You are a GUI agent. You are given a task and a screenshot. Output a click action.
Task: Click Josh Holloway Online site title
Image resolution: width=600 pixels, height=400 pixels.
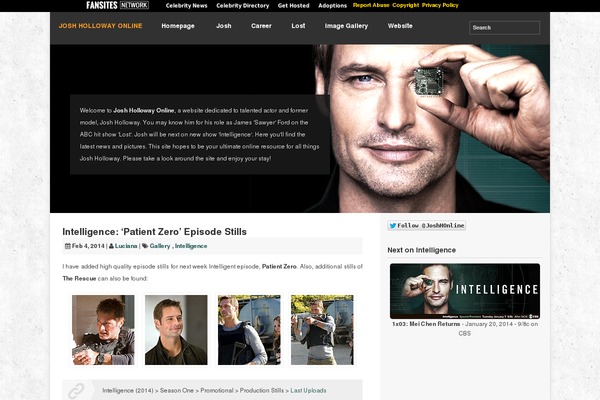[100, 26]
